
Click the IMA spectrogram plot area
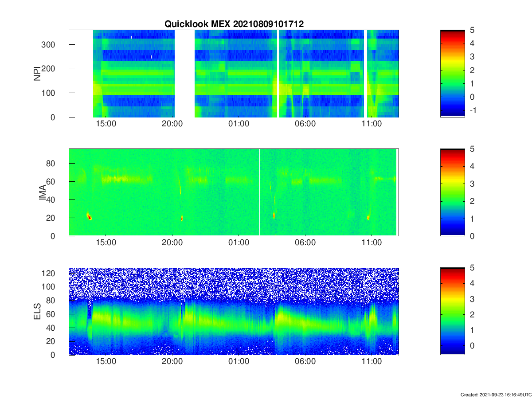234,192
